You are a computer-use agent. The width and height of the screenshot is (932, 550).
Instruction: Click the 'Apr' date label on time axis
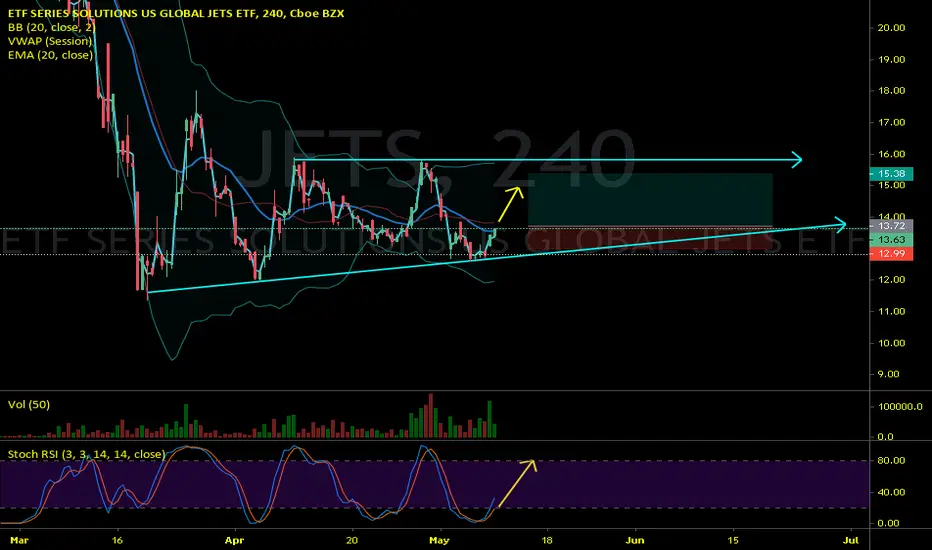(234, 540)
